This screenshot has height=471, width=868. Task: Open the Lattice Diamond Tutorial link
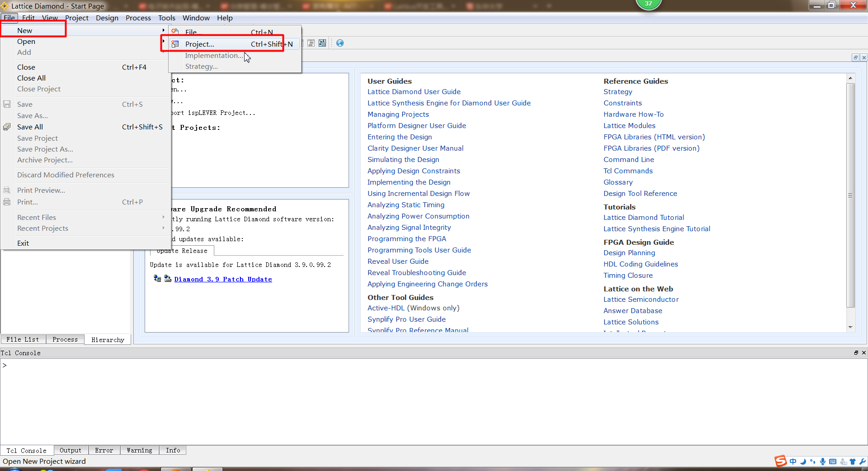(644, 217)
